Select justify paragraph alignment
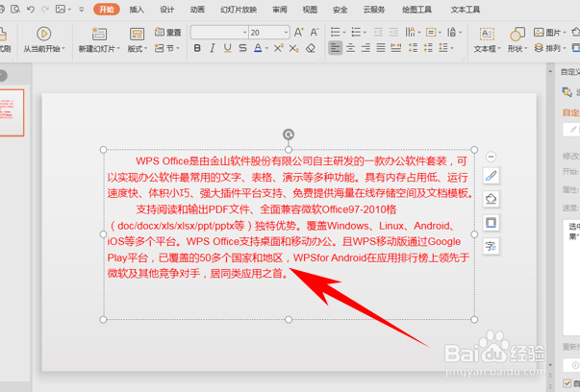This screenshot has height=392, width=580. pos(381,48)
